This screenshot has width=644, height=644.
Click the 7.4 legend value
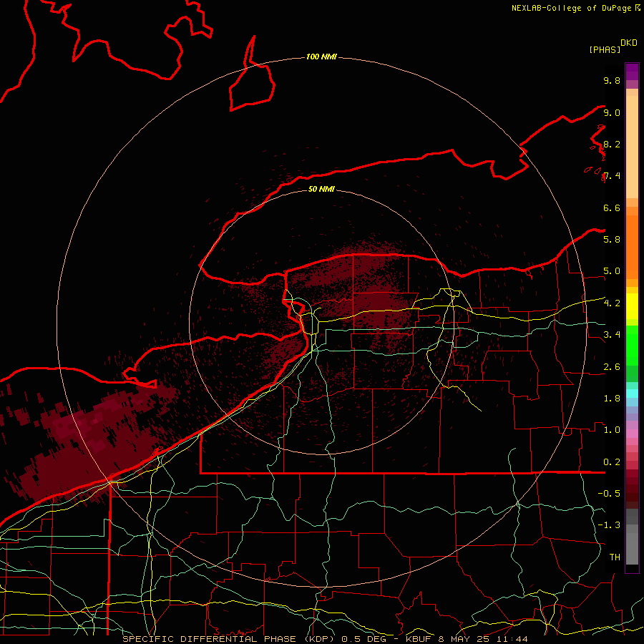(612, 176)
